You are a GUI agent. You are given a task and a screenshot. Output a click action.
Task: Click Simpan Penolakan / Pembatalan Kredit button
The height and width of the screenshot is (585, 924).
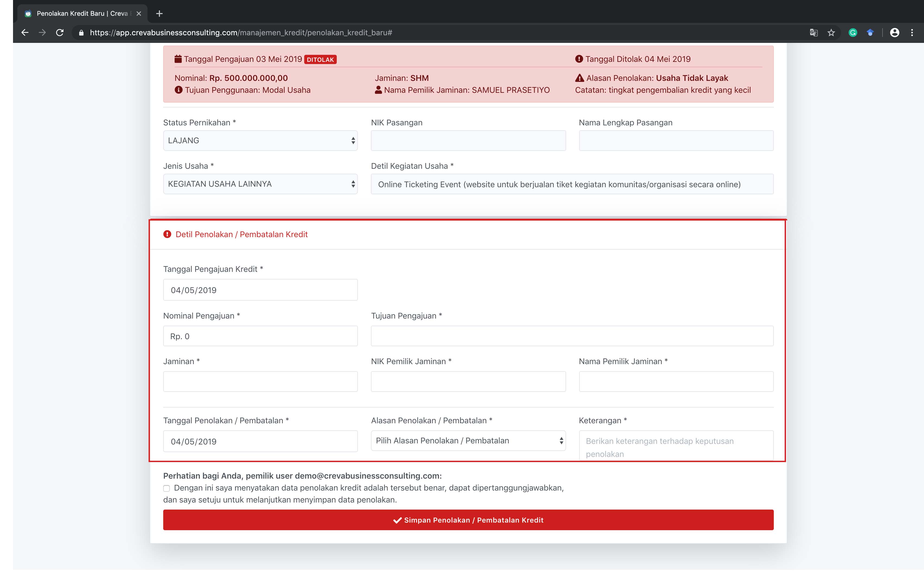[x=468, y=520]
